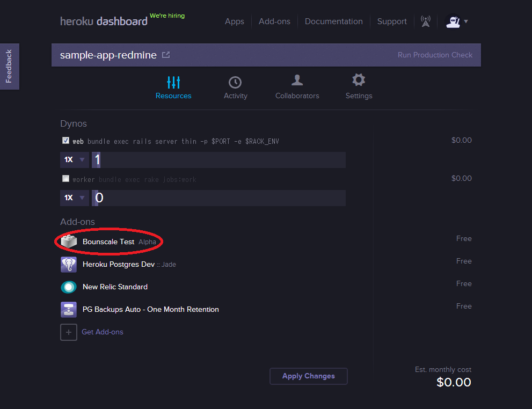Click the Free price for Bounscale Test
The height and width of the screenshot is (409, 532).
(x=464, y=238)
